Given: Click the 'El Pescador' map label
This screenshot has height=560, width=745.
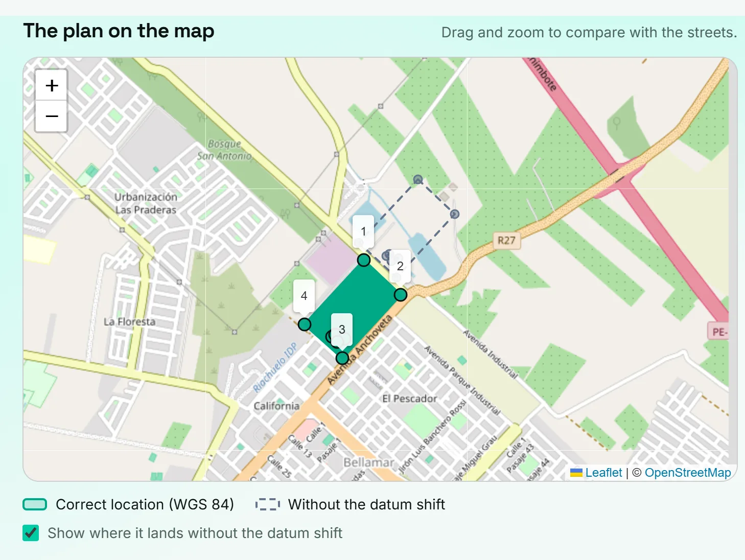Looking at the screenshot, I should point(409,399).
